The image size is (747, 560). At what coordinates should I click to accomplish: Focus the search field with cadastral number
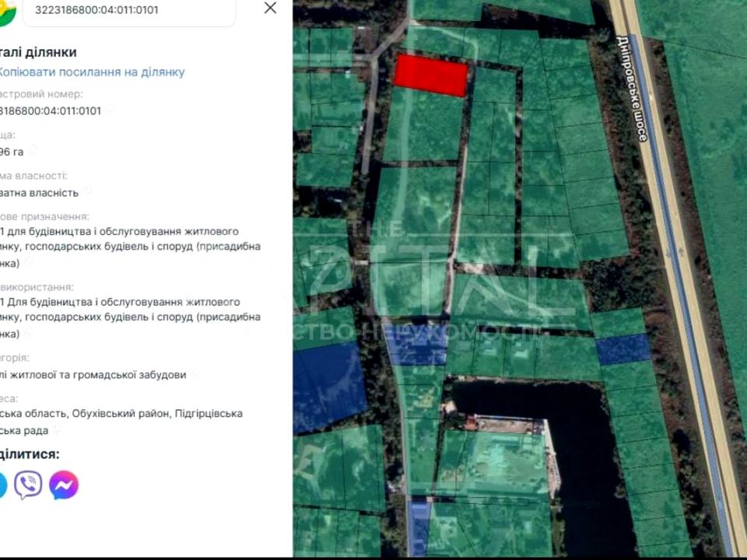(x=132, y=11)
